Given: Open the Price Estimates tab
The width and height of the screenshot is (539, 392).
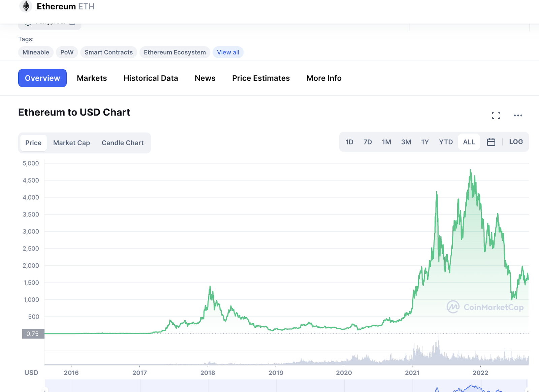Looking at the screenshot, I should (x=261, y=78).
